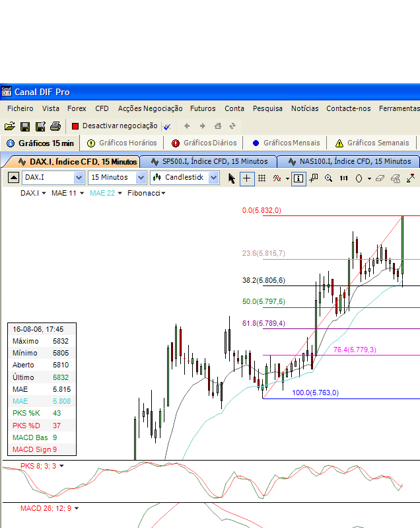Screen dimensions: 420x528
Task: Click the magnifier zoom icon
Action: click(328, 178)
